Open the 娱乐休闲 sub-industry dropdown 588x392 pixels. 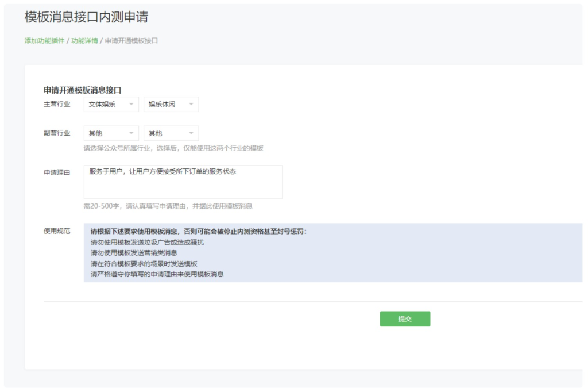tap(169, 104)
